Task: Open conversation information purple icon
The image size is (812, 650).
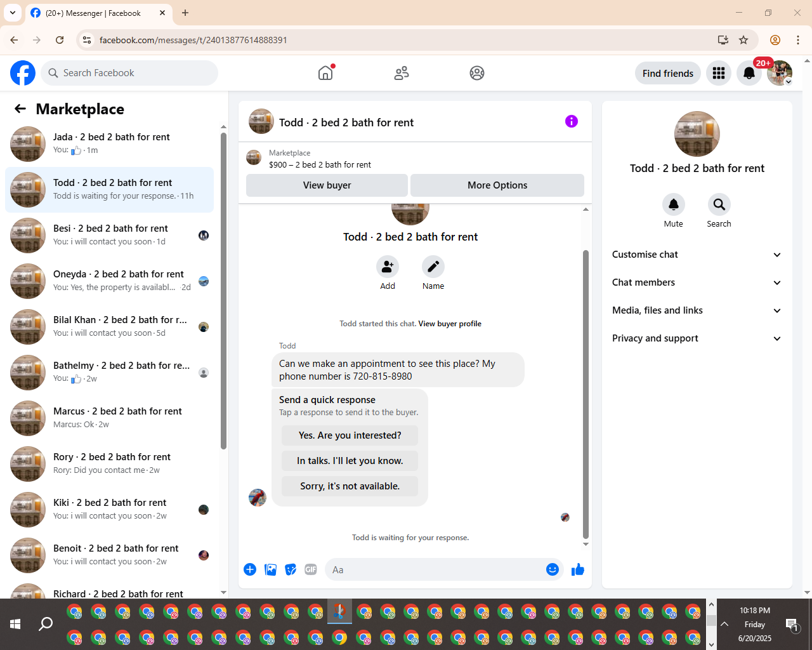Action: click(572, 121)
